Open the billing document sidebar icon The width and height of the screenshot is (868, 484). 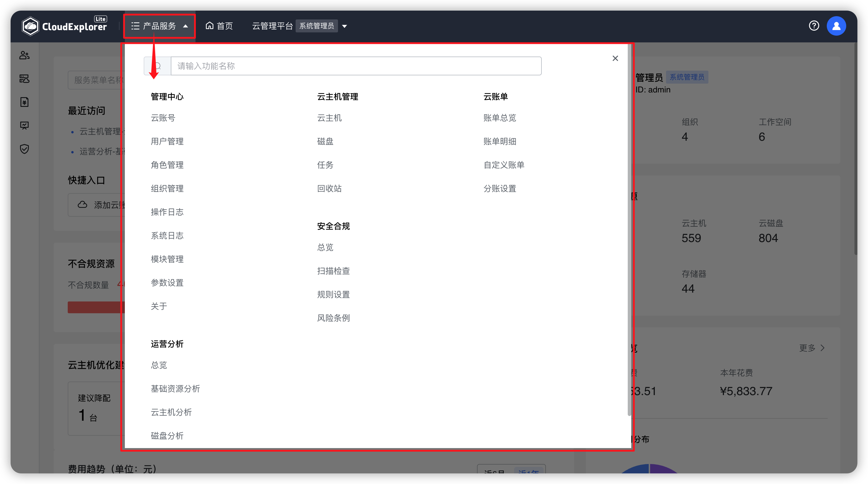pyautogui.click(x=24, y=102)
